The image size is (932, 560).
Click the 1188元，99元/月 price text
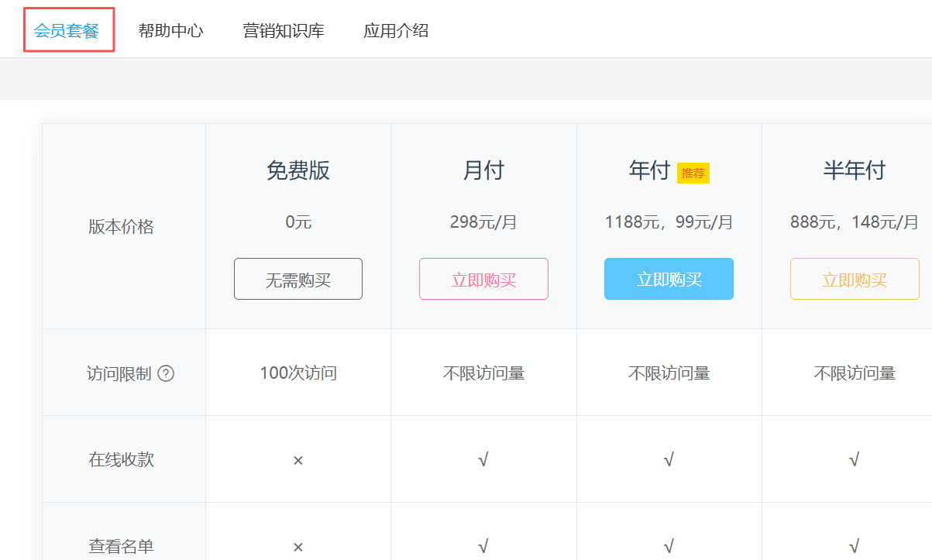point(669,222)
